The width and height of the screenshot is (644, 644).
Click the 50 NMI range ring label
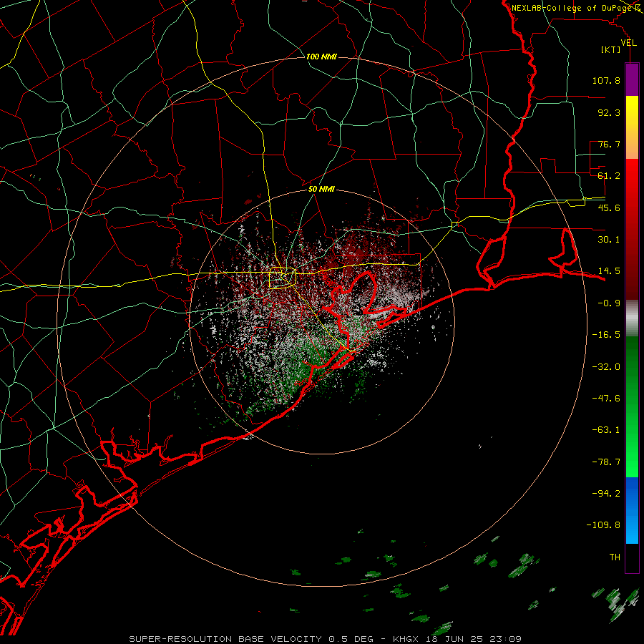coord(321,189)
